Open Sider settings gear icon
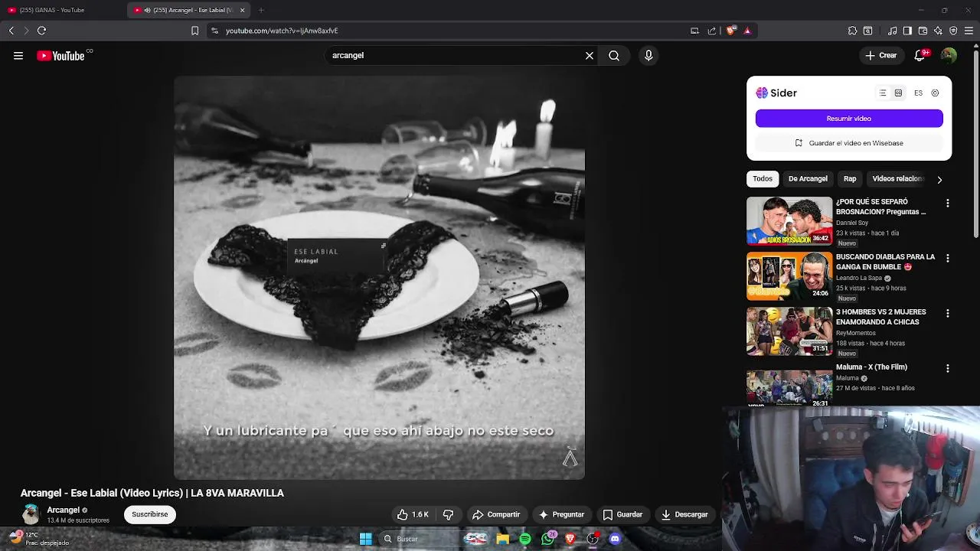The width and height of the screenshot is (980, 551). [935, 93]
